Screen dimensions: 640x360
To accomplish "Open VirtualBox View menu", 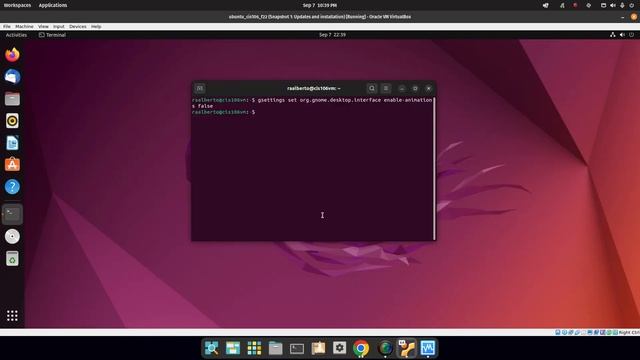I will [43, 26].
